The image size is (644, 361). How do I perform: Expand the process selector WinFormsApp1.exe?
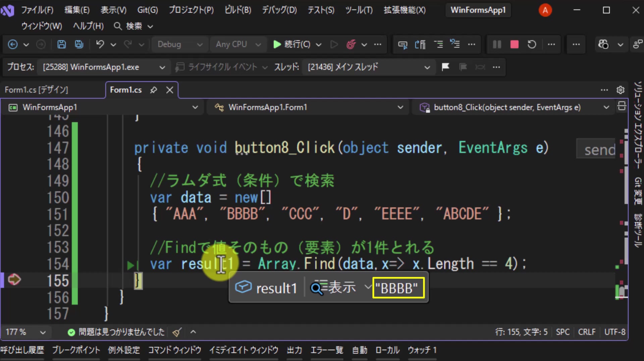coord(104,67)
